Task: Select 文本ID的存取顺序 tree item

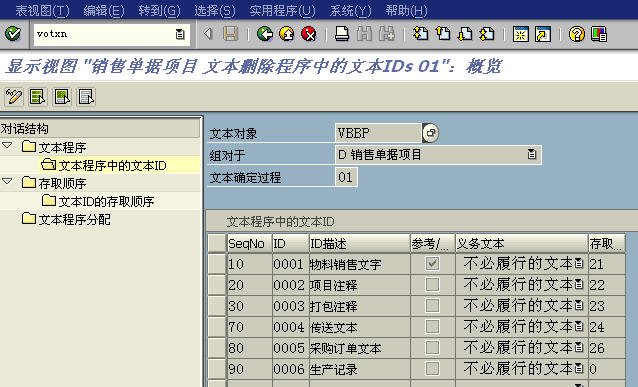Action: coord(107,201)
